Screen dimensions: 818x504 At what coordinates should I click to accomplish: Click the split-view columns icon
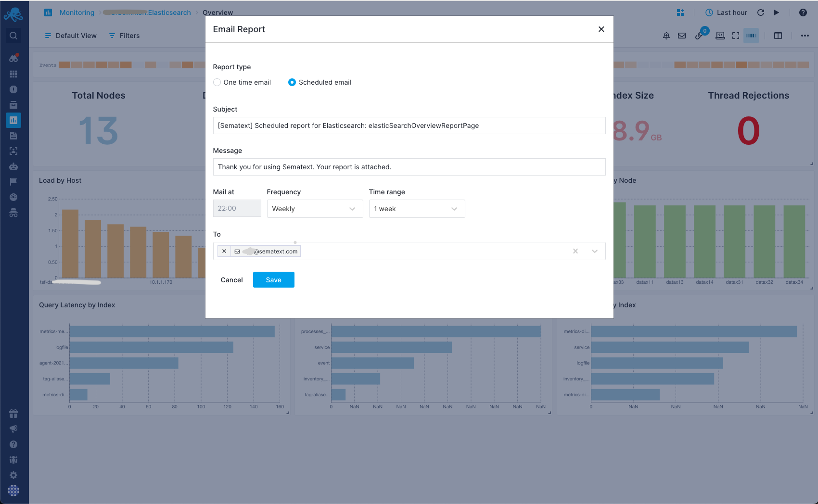778,36
